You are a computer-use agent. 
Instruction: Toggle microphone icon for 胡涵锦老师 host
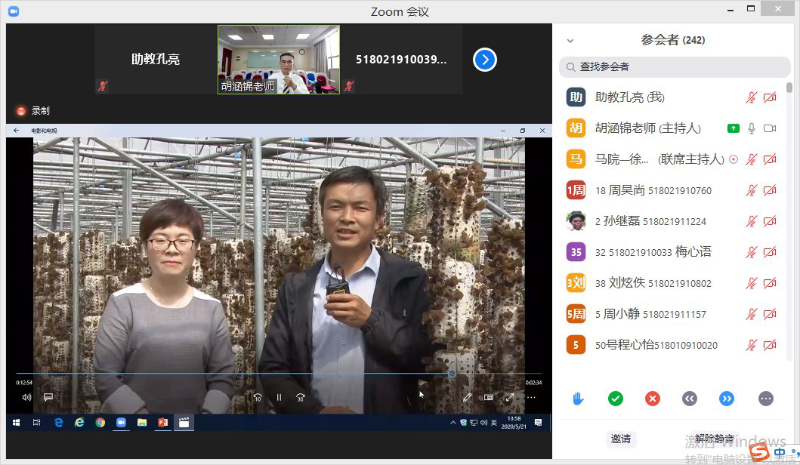click(751, 128)
